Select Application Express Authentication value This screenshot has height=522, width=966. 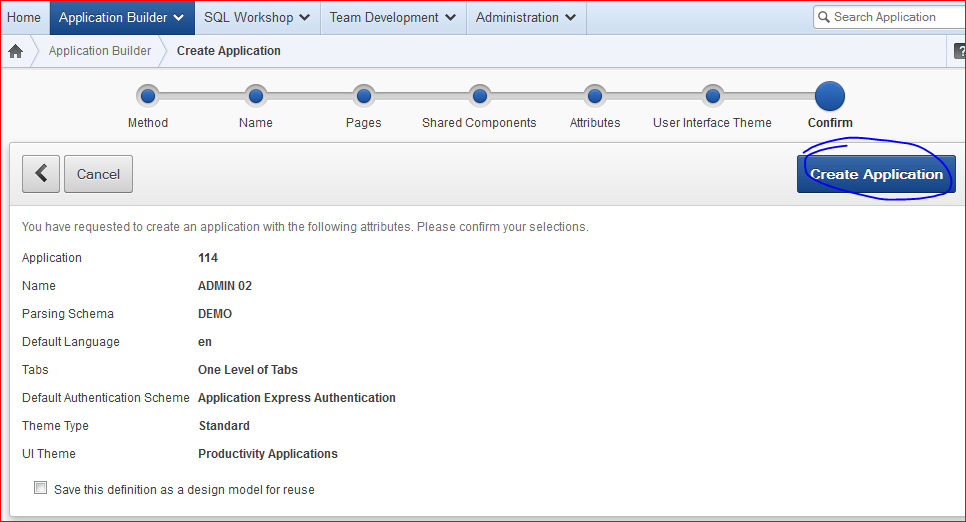pyautogui.click(x=297, y=398)
